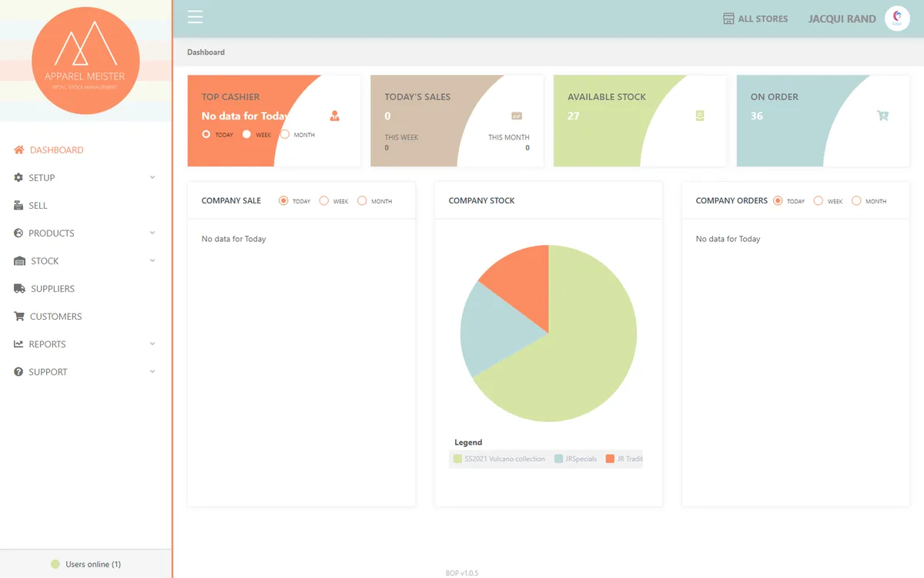The height and width of the screenshot is (578, 924).
Task: Click the Available Stock list icon
Action: tap(700, 116)
